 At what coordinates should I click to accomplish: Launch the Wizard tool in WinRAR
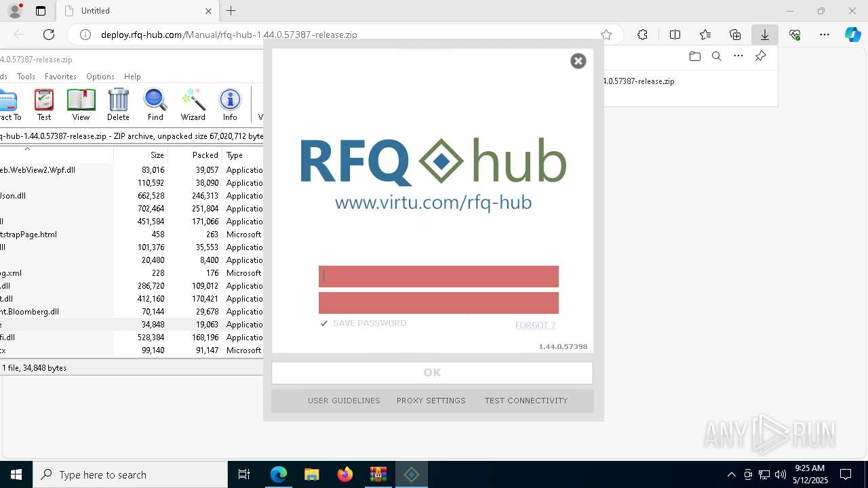[193, 104]
